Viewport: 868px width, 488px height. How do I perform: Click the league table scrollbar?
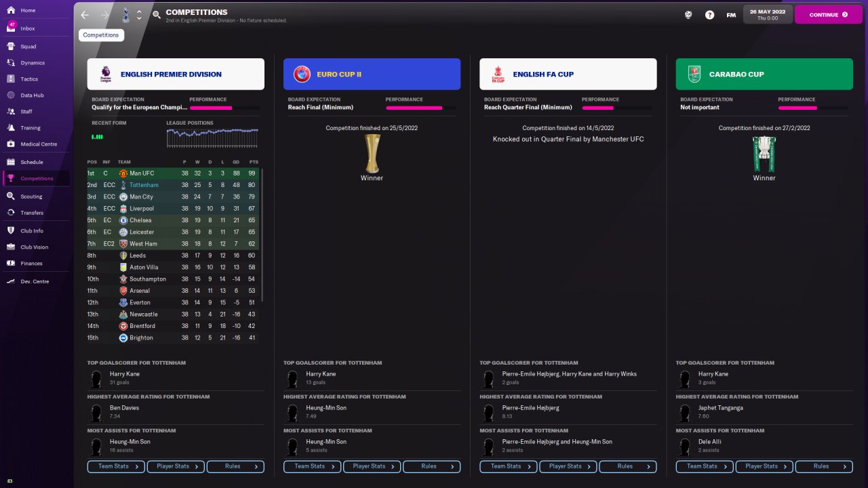point(262,235)
